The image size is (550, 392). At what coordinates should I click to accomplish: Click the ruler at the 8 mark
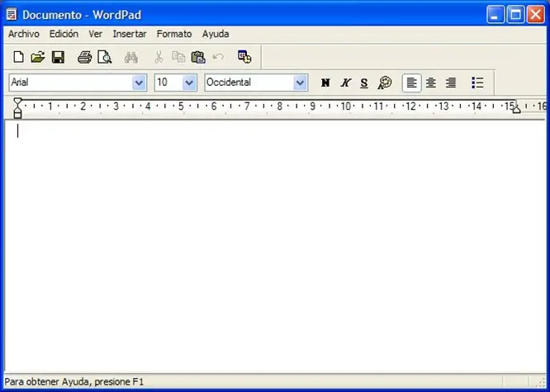280,106
